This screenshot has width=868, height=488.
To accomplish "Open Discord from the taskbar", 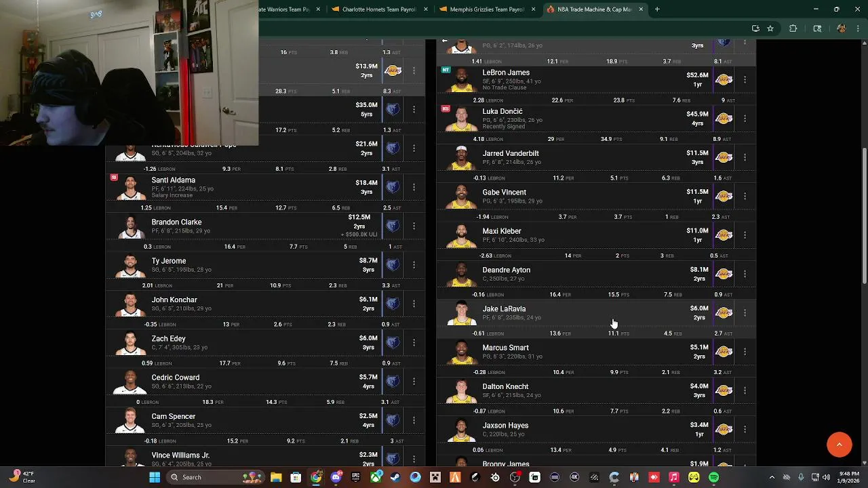I will click(x=336, y=477).
